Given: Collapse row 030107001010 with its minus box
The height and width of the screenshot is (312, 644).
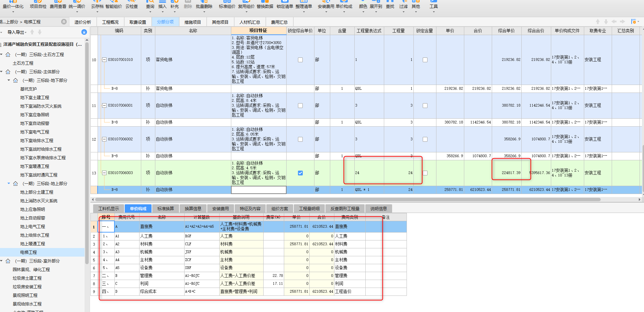Looking at the screenshot, I should tap(104, 60).
